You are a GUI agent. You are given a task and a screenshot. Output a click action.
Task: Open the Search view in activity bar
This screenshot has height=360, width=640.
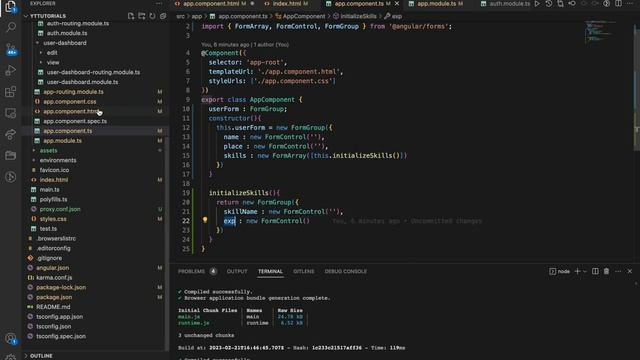coord(11,27)
